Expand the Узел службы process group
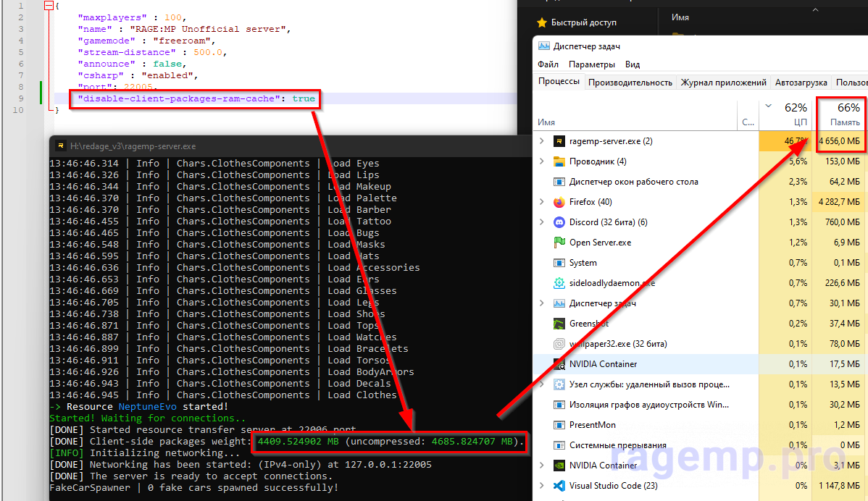Viewport: 868px width, 501px height. coord(542,384)
